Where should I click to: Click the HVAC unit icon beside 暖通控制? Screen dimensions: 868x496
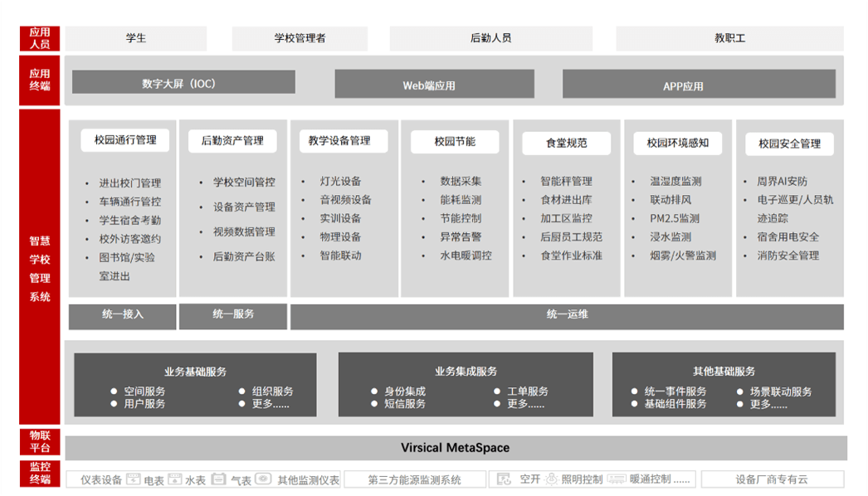coord(616,479)
